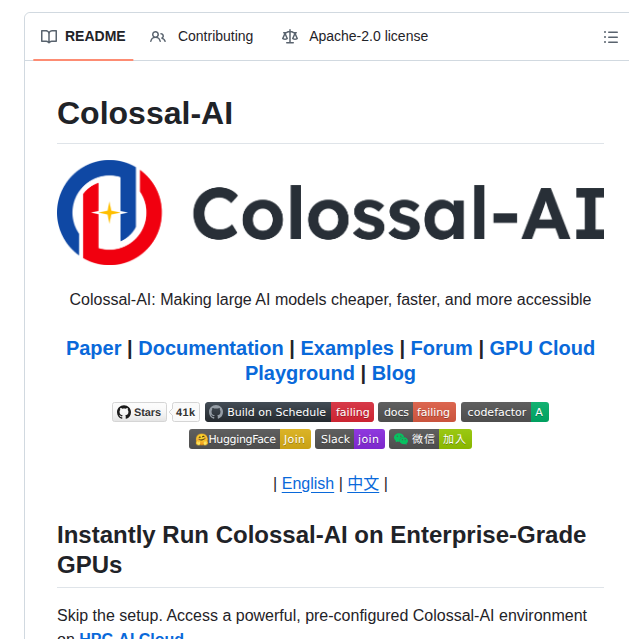Open the GPU Cloud Playground link
This screenshot has height=639, width=629.
[542, 348]
